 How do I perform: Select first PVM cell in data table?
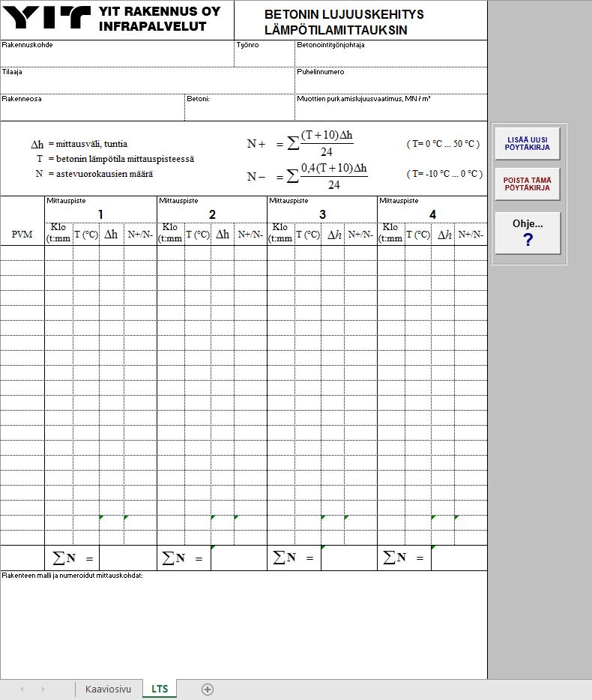tap(22, 253)
